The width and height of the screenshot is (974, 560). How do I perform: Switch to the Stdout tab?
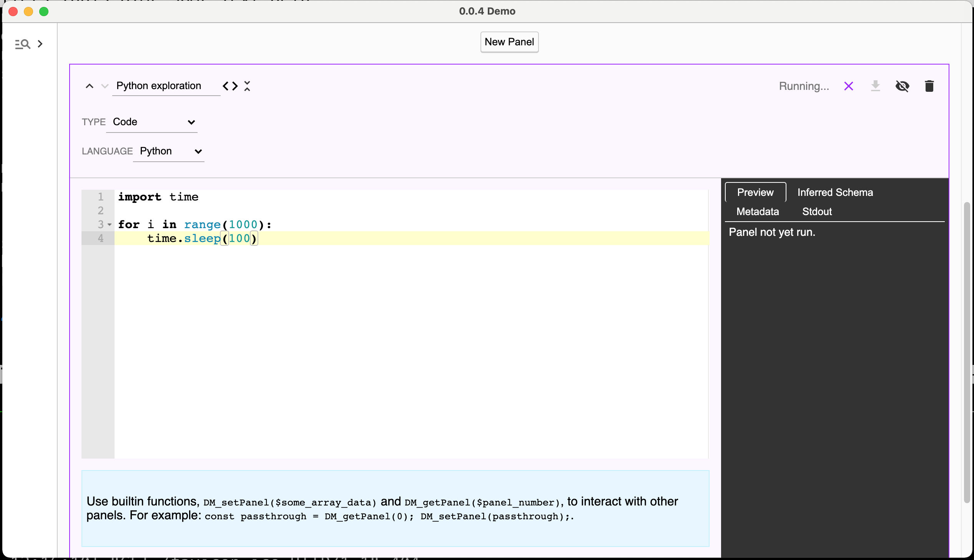(x=817, y=212)
